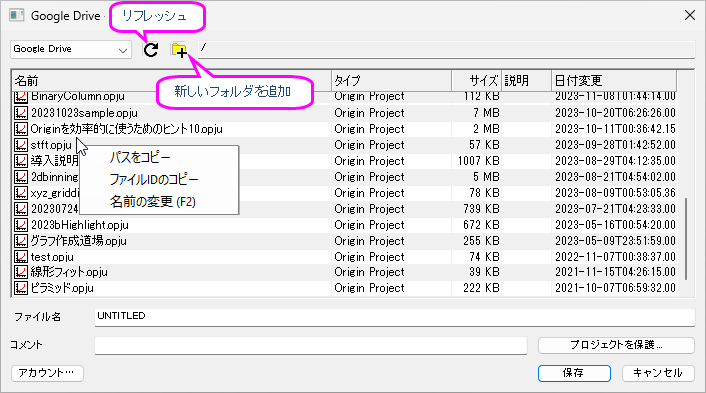Click the project icon beside 線形フィット.opju

point(21,272)
